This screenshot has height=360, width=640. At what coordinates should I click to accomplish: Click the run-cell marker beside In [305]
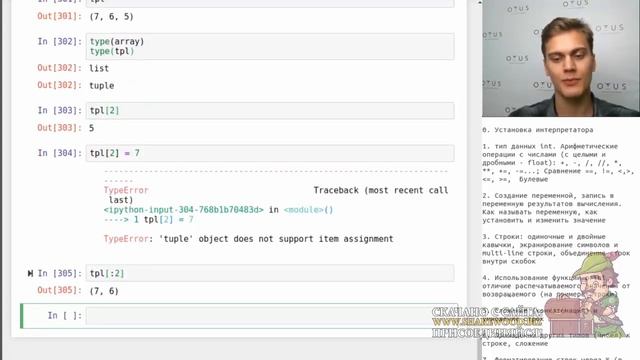pos(30,273)
